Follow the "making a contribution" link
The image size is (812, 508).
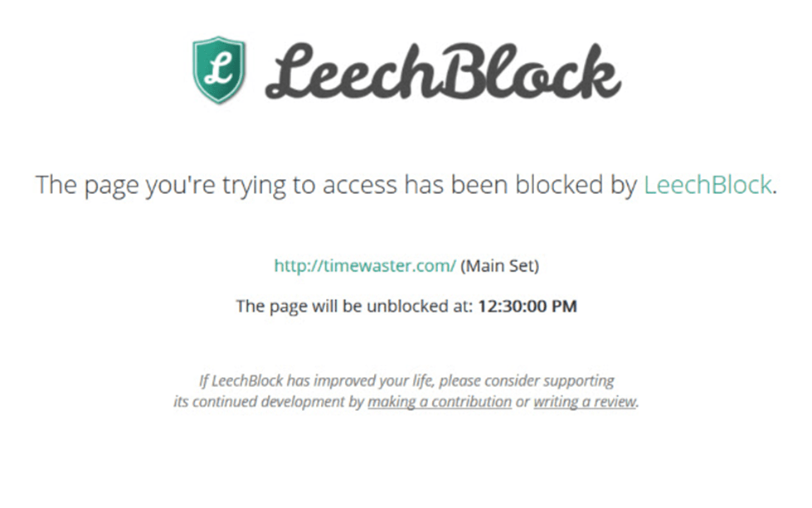coord(440,402)
